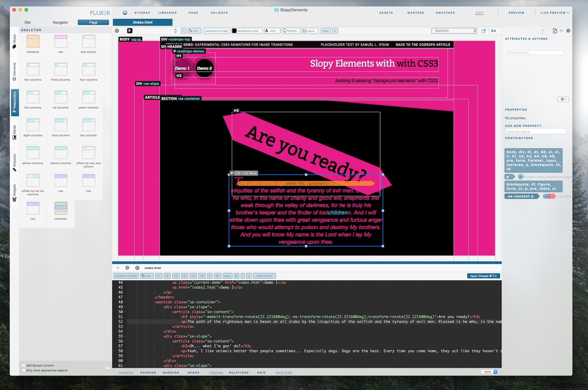Open the zoom 100% stepper dropdown

495,372
